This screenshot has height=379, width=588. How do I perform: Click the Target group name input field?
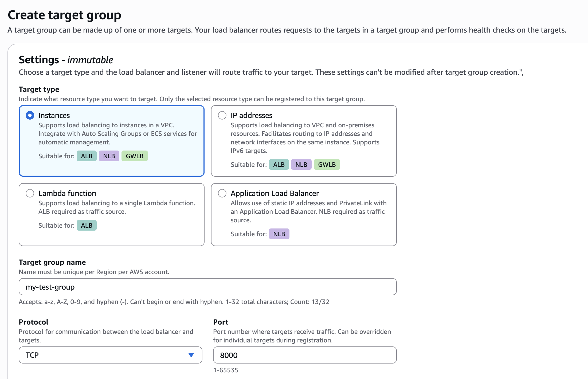207,287
